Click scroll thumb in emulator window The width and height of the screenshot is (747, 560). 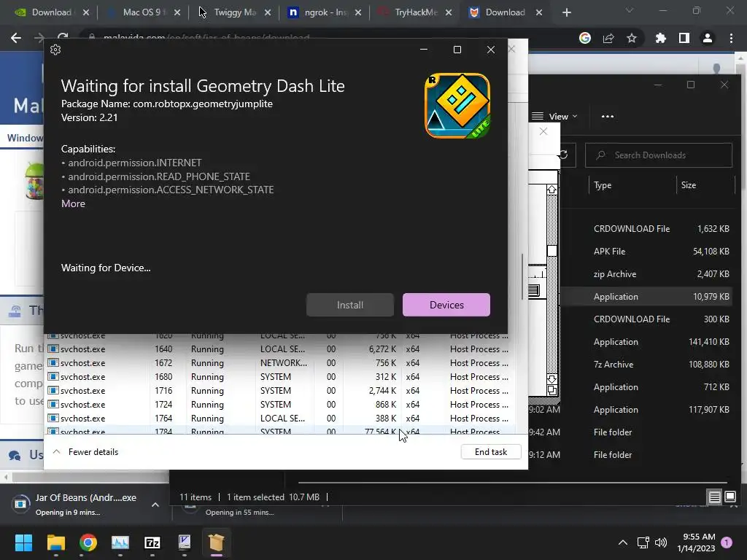[x=551, y=251]
